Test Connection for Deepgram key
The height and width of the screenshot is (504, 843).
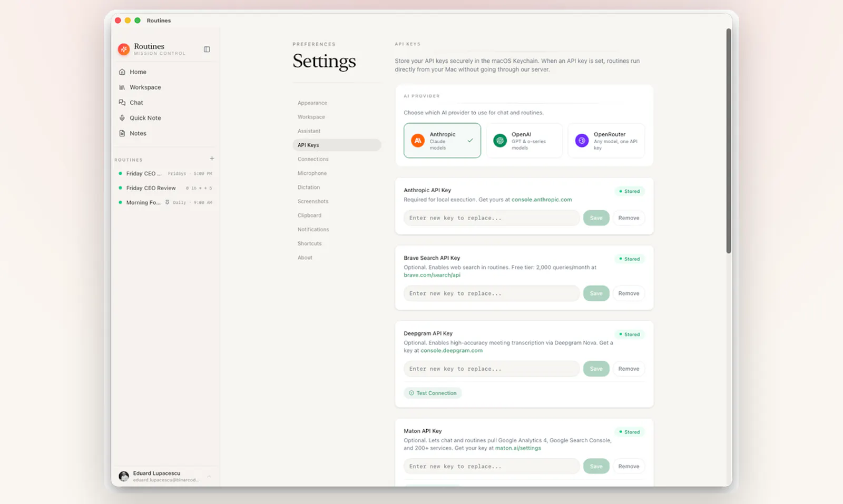(433, 393)
